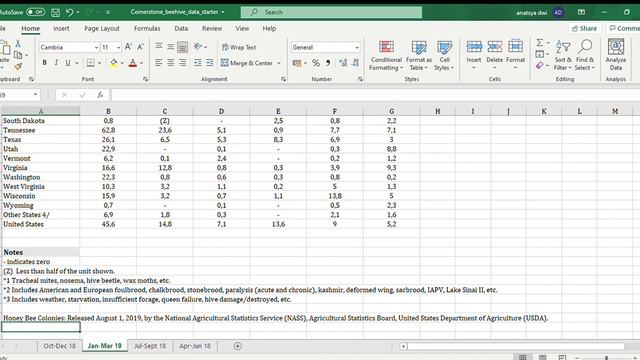Image resolution: width=640 pixels, height=360 pixels.
Task: Click Merge & Center button
Action: point(247,63)
